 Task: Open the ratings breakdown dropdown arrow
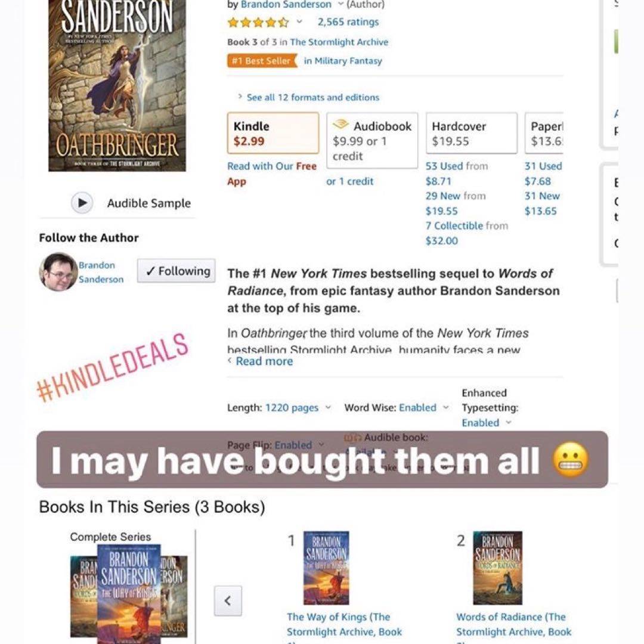point(299,21)
